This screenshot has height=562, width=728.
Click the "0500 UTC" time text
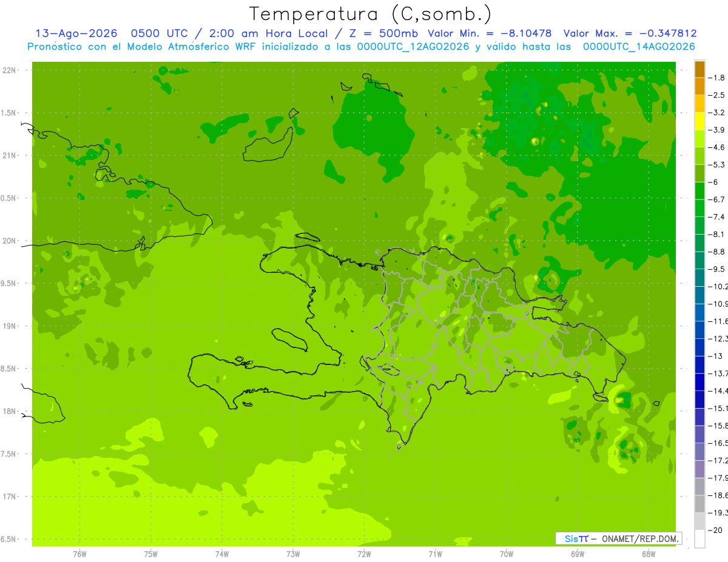click(x=160, y=34)
